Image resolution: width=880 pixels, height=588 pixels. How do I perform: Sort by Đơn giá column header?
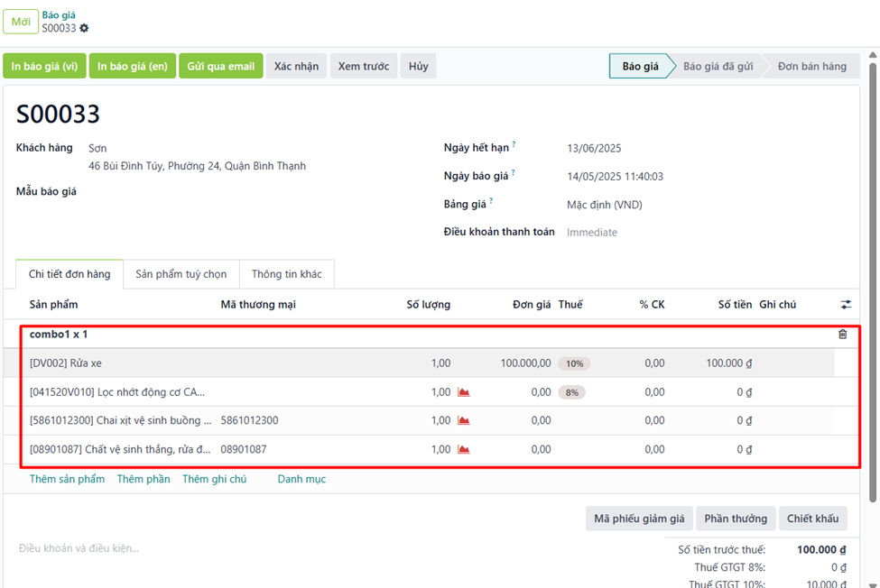click(x=532, y=304)
